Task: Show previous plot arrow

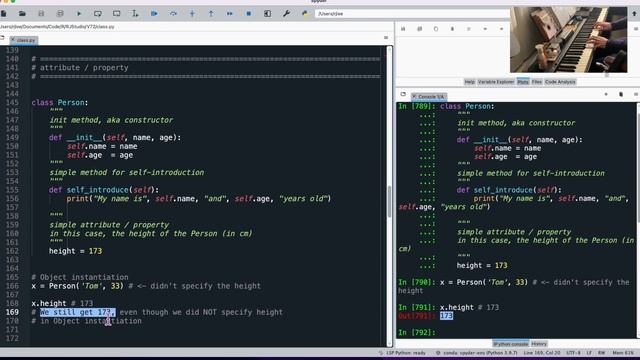Action: [485, 29]
